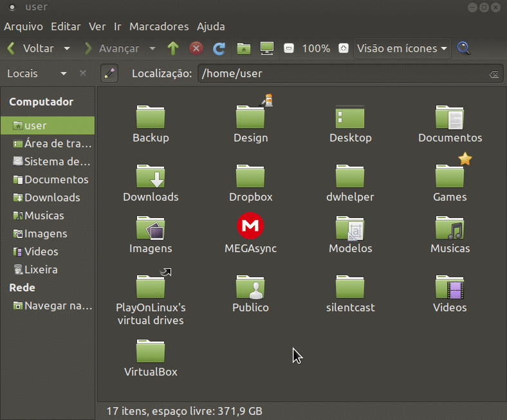Open the Ver menu
Viewport: 507px width, 420px height.
97,26
